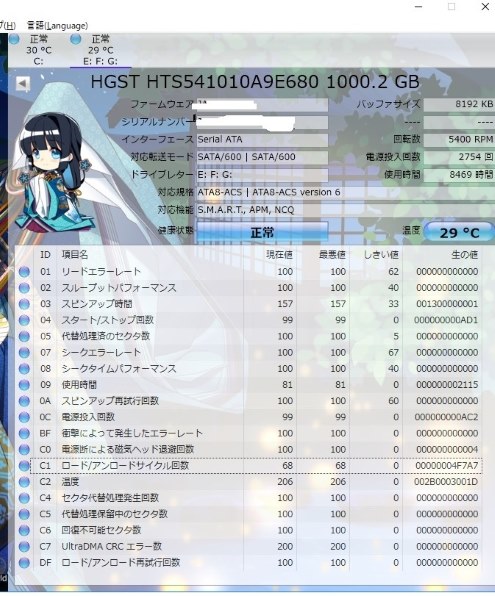Click status orb of 07 シークエラーレート
This screenshot has height=596, width=495.
[24, 352]
